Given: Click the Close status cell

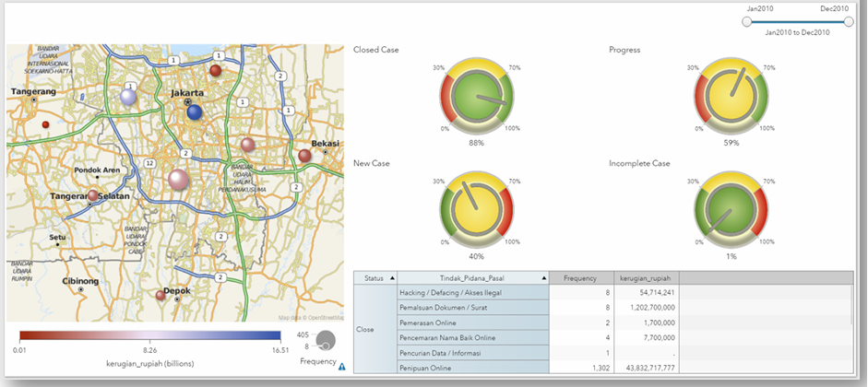Looking at the screenshot, I should pos(375,330).
